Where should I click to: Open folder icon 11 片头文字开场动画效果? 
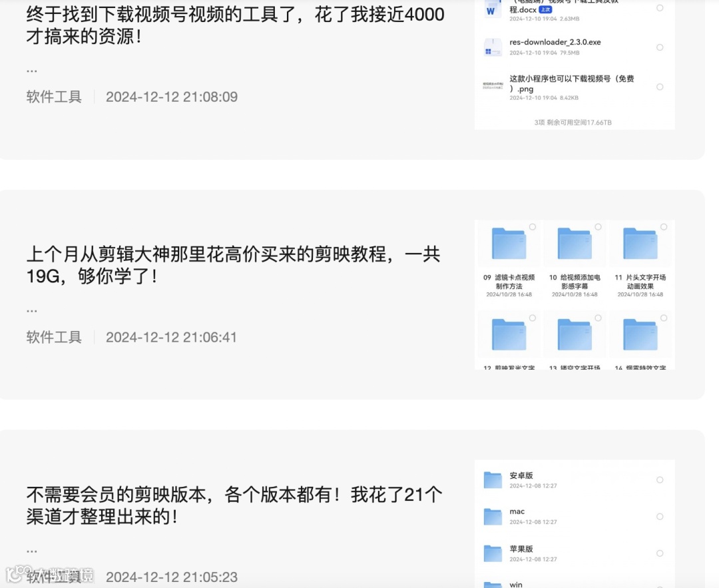(x=640, y=244)
